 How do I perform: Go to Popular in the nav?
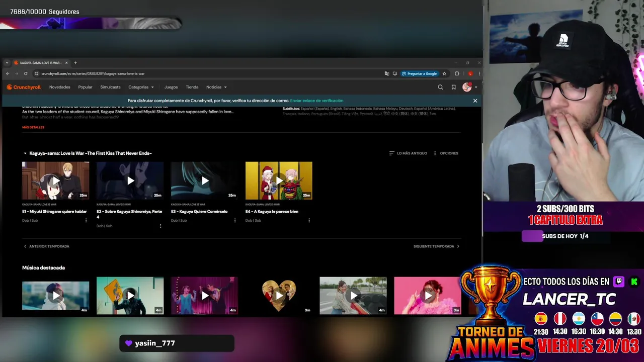pos(85,87)
